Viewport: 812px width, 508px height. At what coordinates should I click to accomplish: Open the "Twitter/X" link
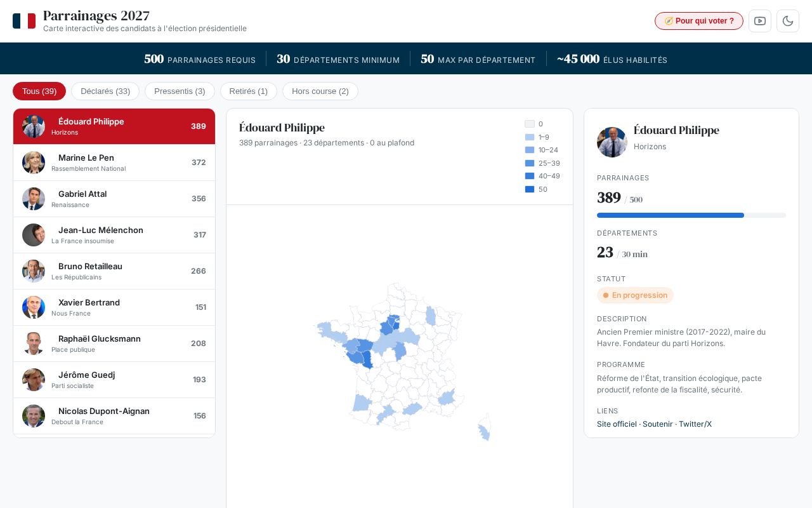point(695,424)
